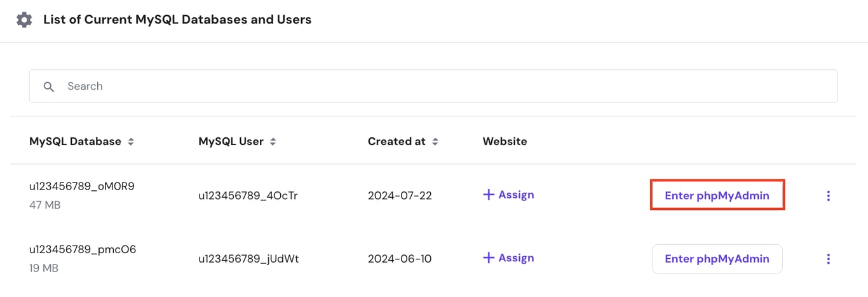This screenshot has width=868, height=297.
Task: Select user name u123456789_jUdWt
Action: click(x=248, y=259)
